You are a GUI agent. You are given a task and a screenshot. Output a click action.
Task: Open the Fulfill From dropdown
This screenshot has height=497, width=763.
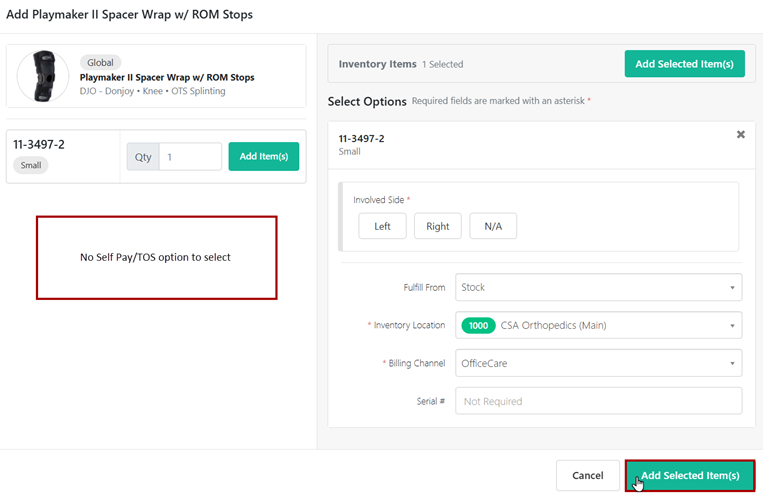(x=598, y=287)
